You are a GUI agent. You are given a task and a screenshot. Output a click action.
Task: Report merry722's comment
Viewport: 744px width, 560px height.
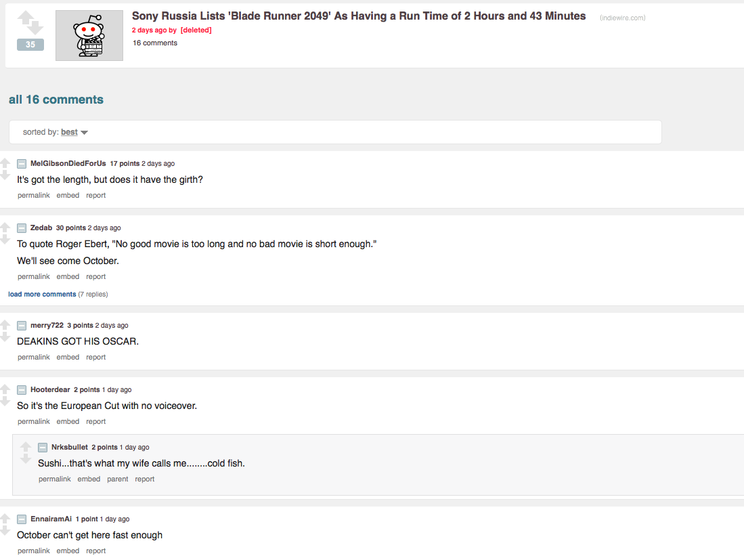pyautogui.click(x=95, y=358)
